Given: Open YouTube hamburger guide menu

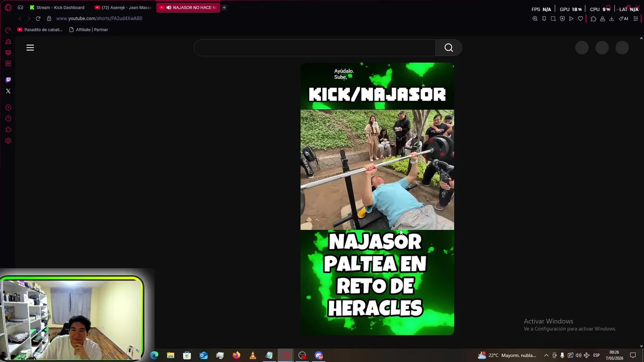Looking at the screenshot, I should point(30,48).
